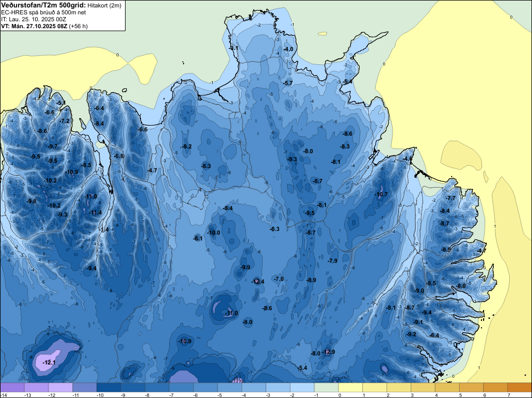Click the -9.7 temperature reading
This screenshot has height=398, width=532.
tap(53, 146)
